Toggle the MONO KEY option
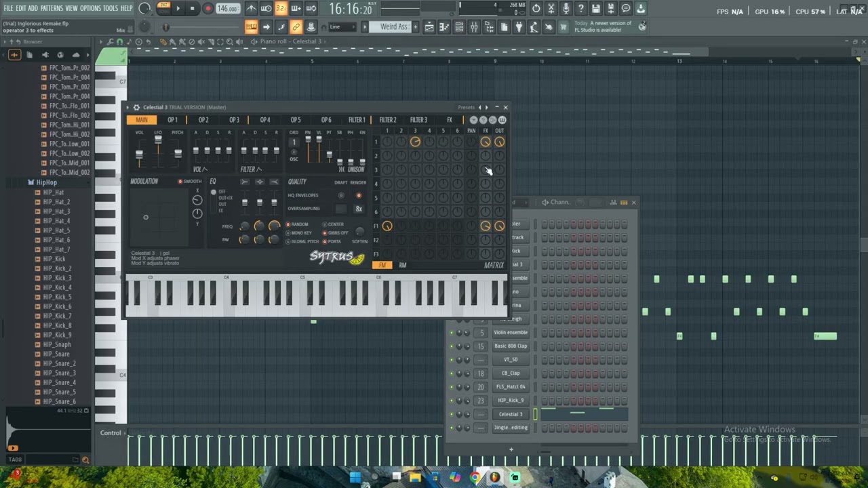 pyautogui.click(x=298, y=233)
